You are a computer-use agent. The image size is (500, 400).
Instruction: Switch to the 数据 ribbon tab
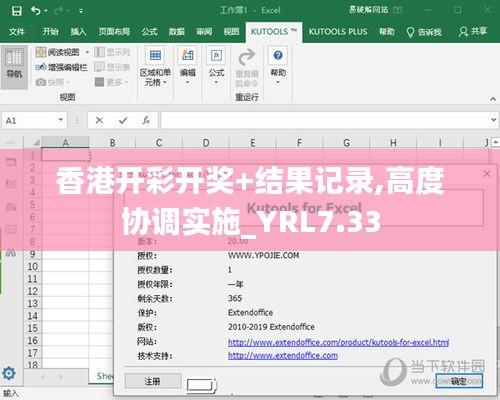click(176, 32)
